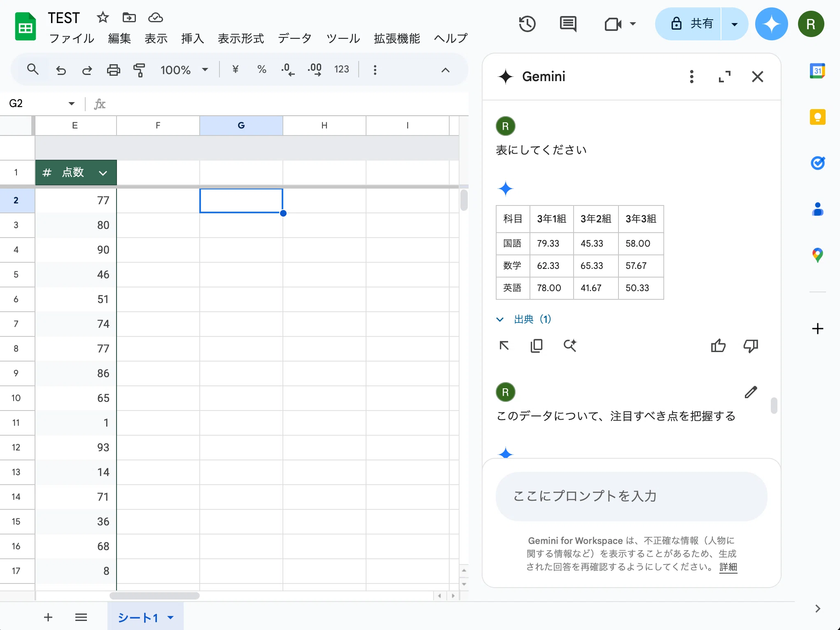
Task: Select column H header
Action: click(324, 126)
